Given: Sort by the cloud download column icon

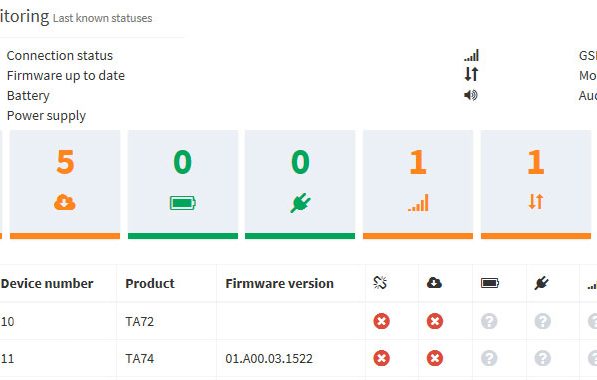Looking at the screenshot, I should [x=434, y=283].
